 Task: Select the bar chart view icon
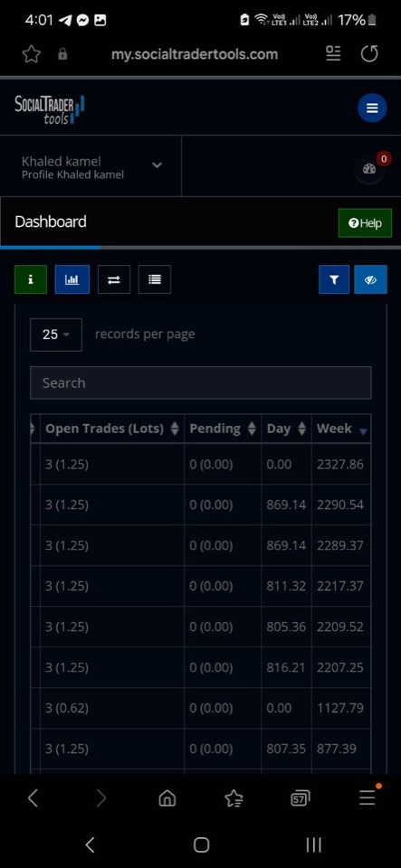tap(72, 279)
